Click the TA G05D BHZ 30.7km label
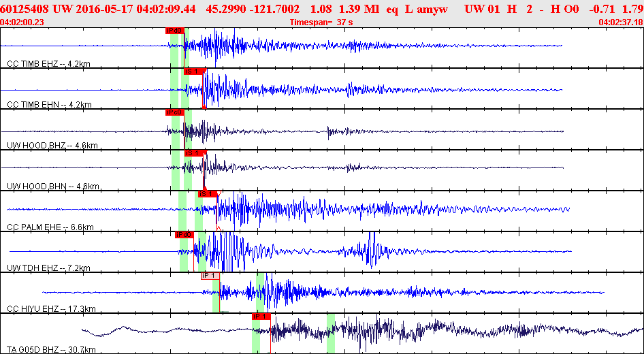Viewport: 644px width, 354px height. (x=51, y=350)
